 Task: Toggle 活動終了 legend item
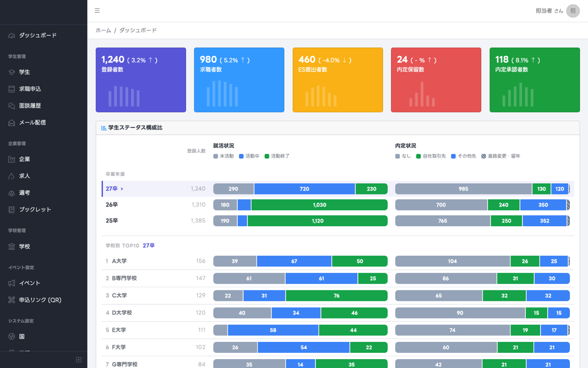(x=277, y=156)
